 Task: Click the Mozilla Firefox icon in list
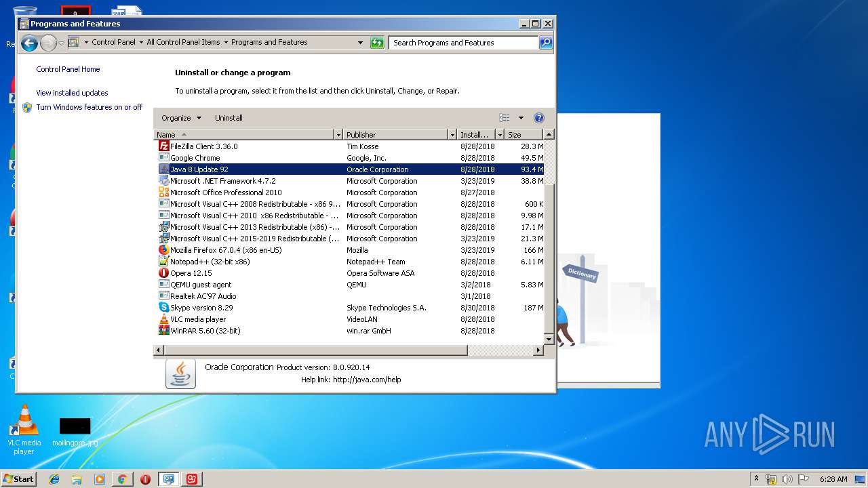tap(163, 250)
